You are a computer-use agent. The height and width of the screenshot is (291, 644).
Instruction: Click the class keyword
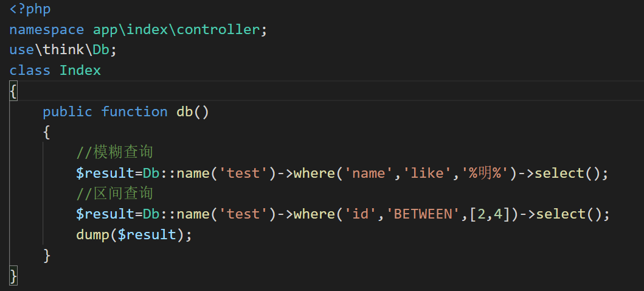point(30,71)
